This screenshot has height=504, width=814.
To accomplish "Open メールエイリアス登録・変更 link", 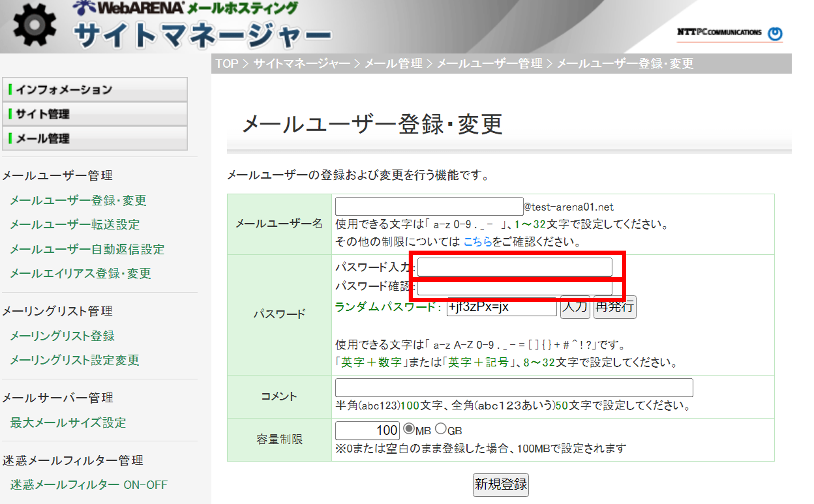I will point(80,274).
